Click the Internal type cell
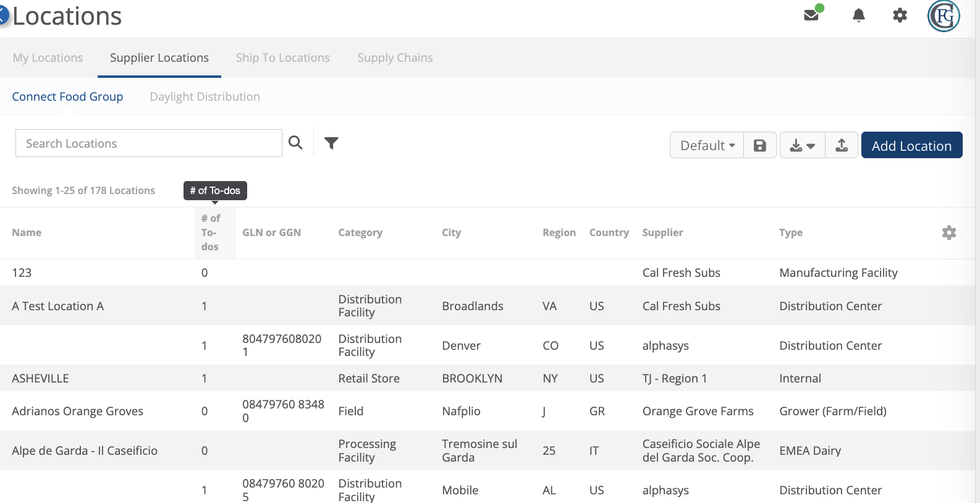Image resolution: width=980 pixels, height=503 pixels. (x=800, y=378)
